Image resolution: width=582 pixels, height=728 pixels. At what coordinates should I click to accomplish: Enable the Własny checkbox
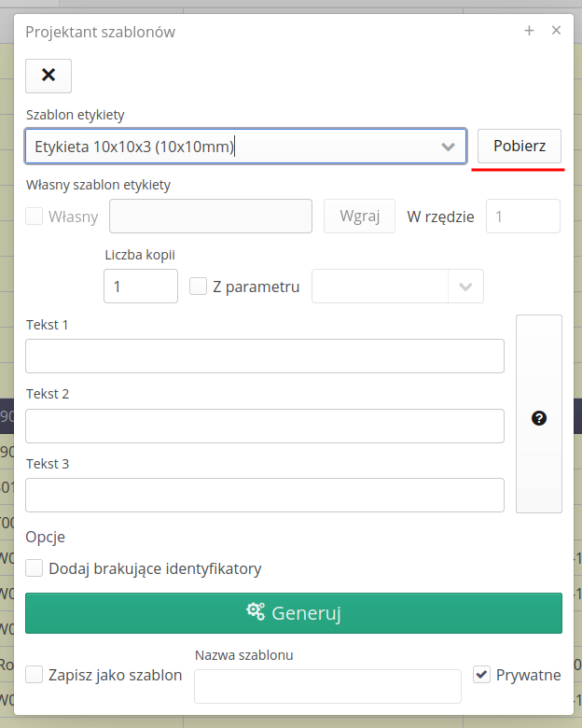(35, 217)
